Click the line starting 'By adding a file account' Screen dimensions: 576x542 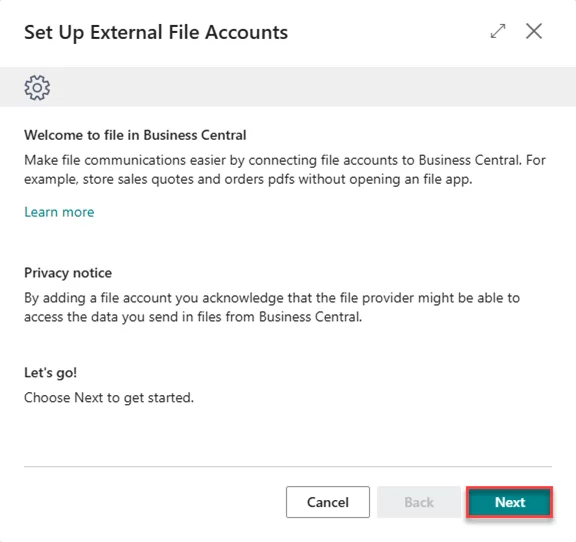tap(272, 298)
